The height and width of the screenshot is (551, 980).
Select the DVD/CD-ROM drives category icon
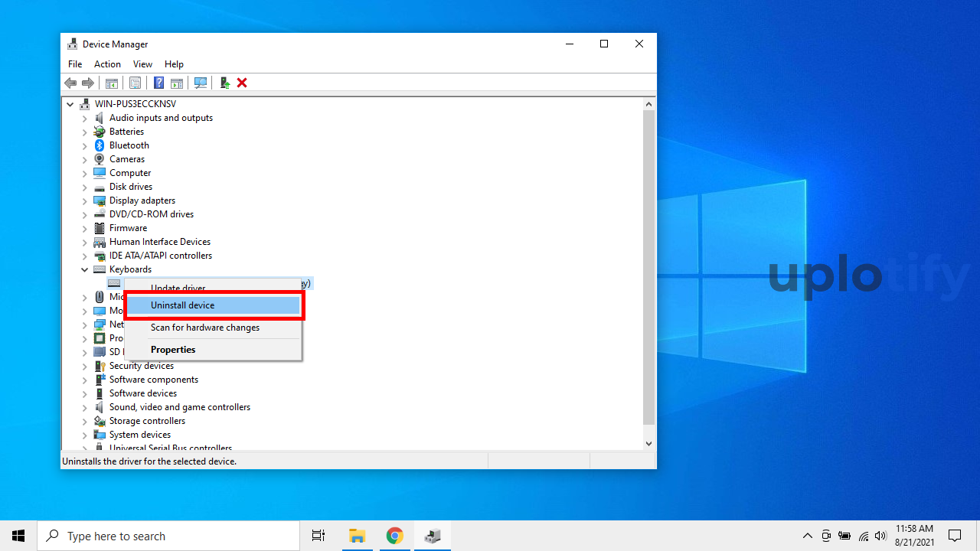coord(100,214)
